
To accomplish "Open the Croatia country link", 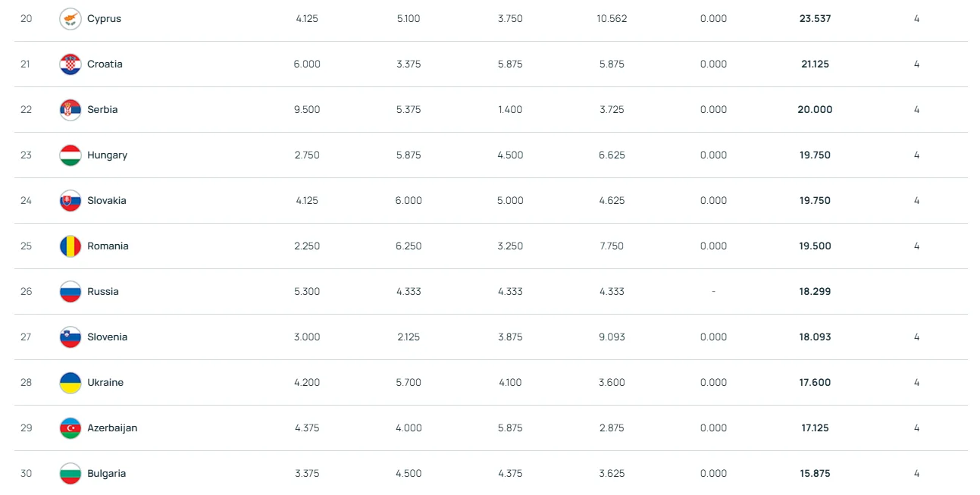I will coord(105,64).
